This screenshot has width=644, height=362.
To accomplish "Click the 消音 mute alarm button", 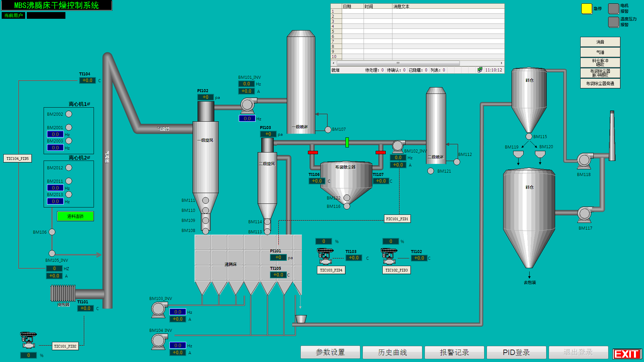I will (600, 42).
